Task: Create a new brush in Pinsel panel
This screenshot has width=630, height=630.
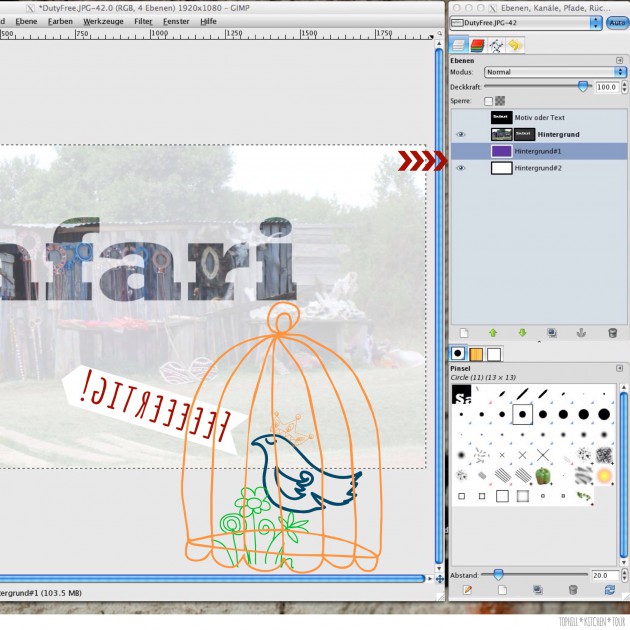Action: pyautogui.click(x=502, y=590)
